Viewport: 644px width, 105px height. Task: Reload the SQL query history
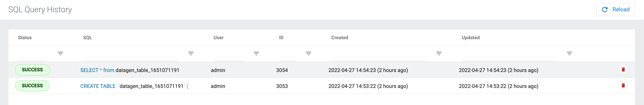point(615,10)
